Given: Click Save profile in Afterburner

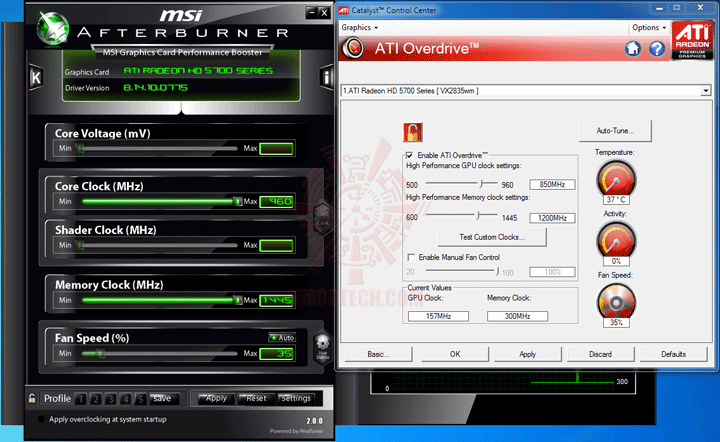Looking at the screenshot, I should coord(162,398).
